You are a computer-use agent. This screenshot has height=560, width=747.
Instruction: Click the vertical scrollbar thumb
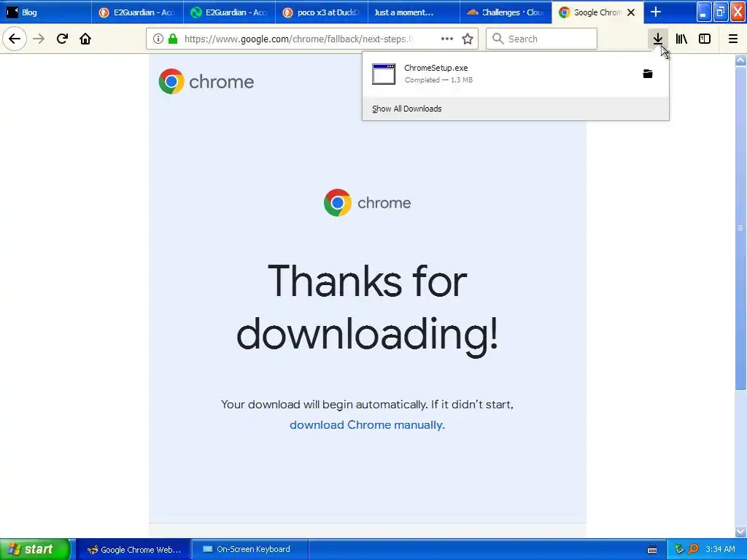740,228
